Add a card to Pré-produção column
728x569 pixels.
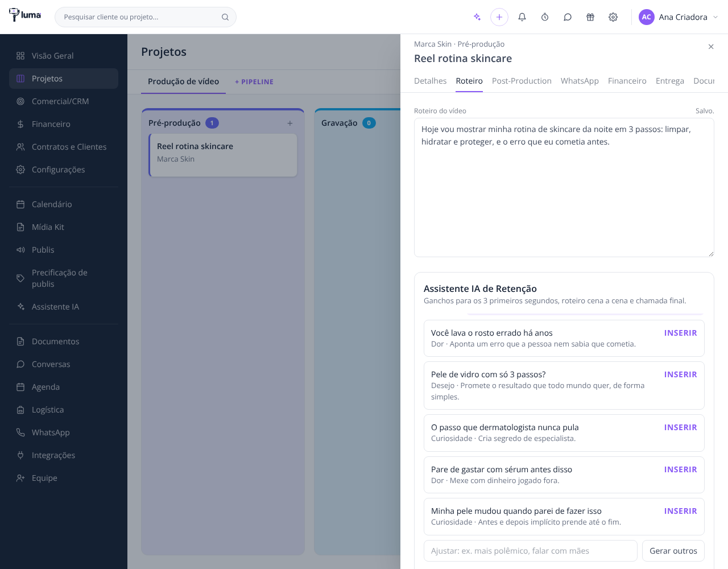tap(290, 123)
